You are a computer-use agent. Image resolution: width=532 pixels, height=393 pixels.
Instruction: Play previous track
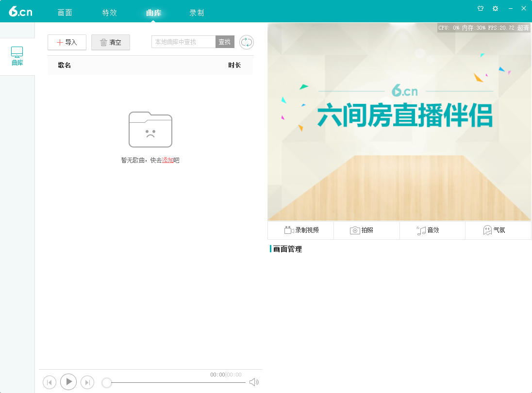pyautogui.click(x=50, y=382)
